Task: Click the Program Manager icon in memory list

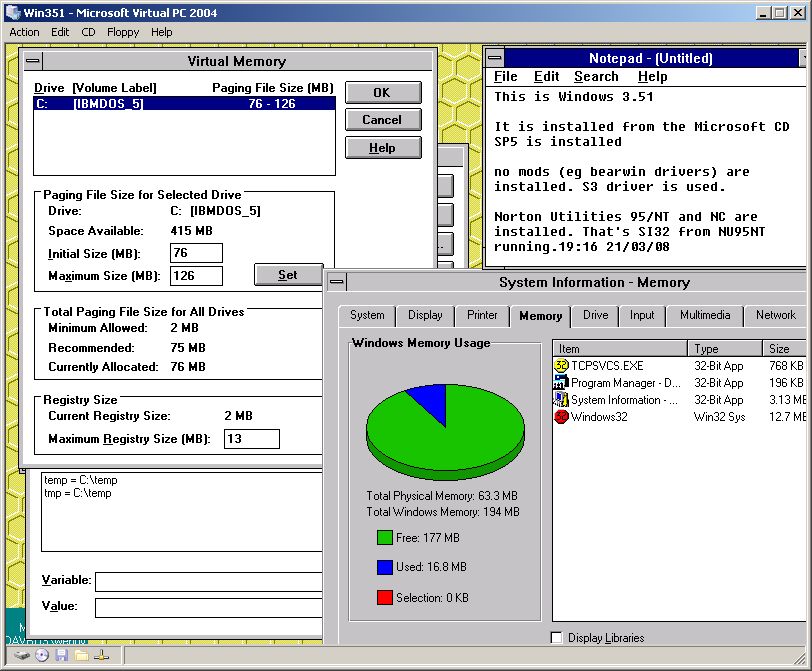Action: (x=561, y=383)
